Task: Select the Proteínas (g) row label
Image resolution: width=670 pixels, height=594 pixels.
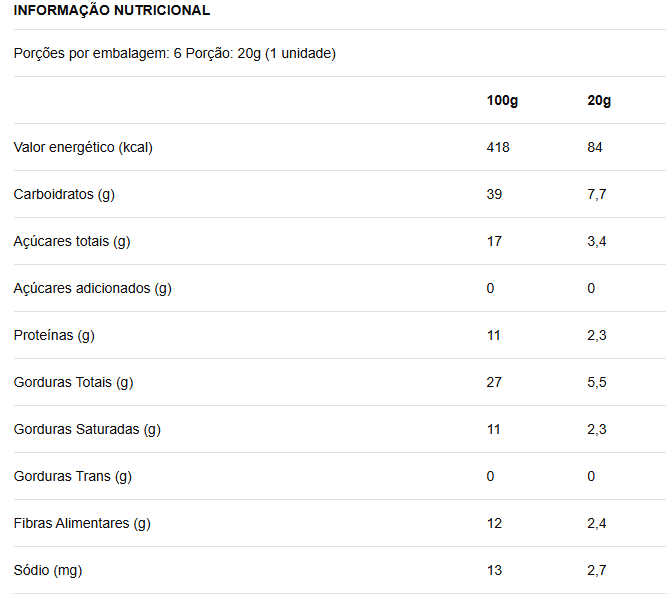Action: [54, 335]
